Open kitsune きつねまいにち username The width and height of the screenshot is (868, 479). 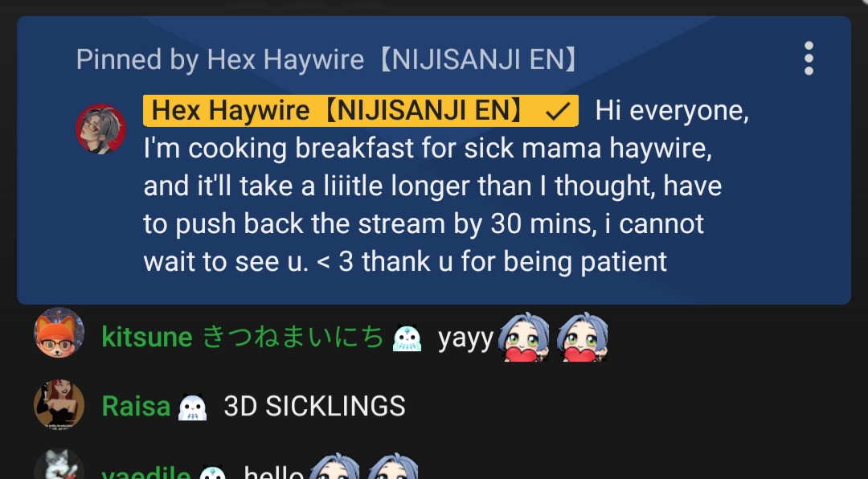click(x=243, y=337)
